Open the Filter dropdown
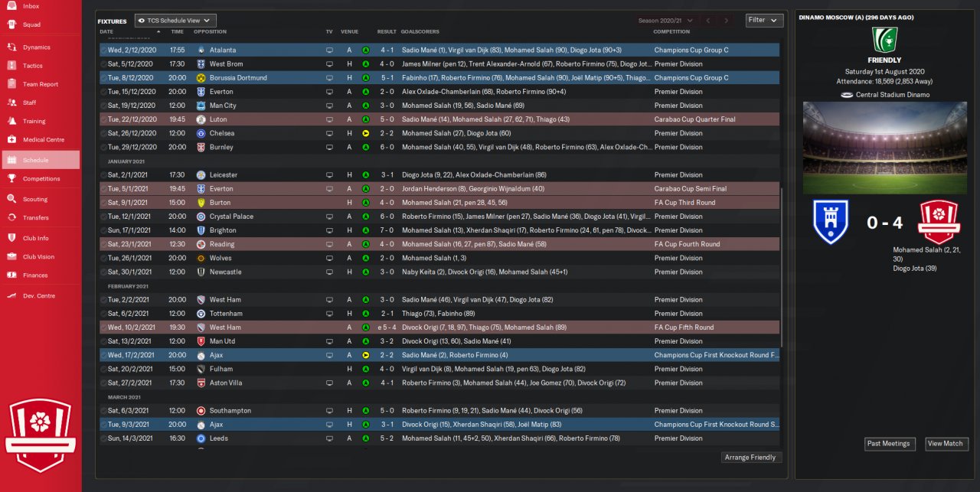 [x=764, y=20]
